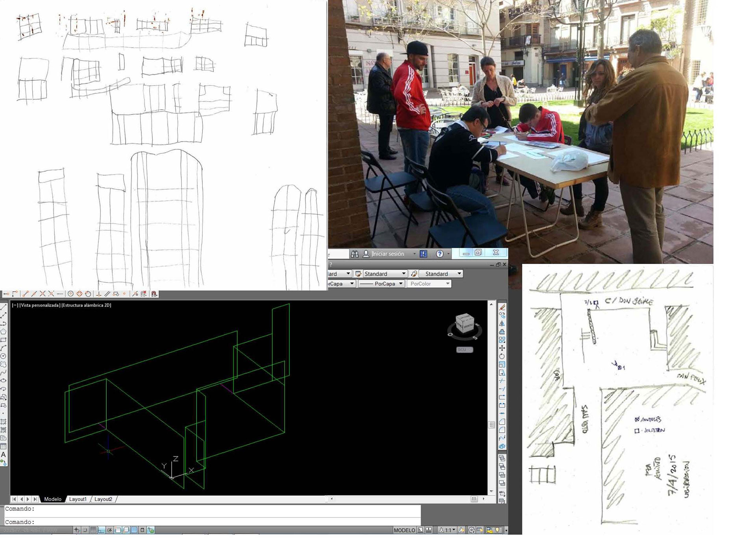
Task: Select the Mirror modify tool
Action: pyautogui.click(x=502, y=323)
